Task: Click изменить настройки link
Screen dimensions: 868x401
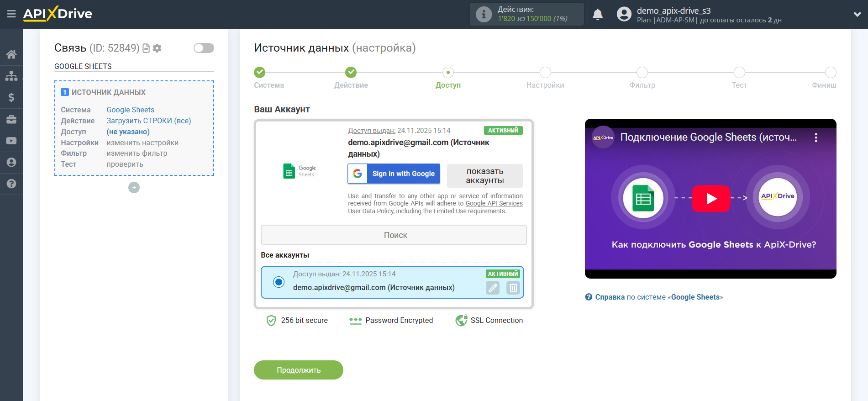Action: click(x=142, y=142)
